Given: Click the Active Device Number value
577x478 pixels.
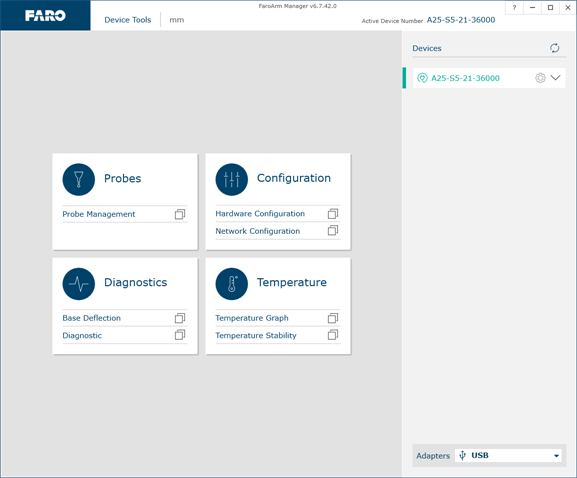Looking at the screenshot, I should click(x=461, y=20).
